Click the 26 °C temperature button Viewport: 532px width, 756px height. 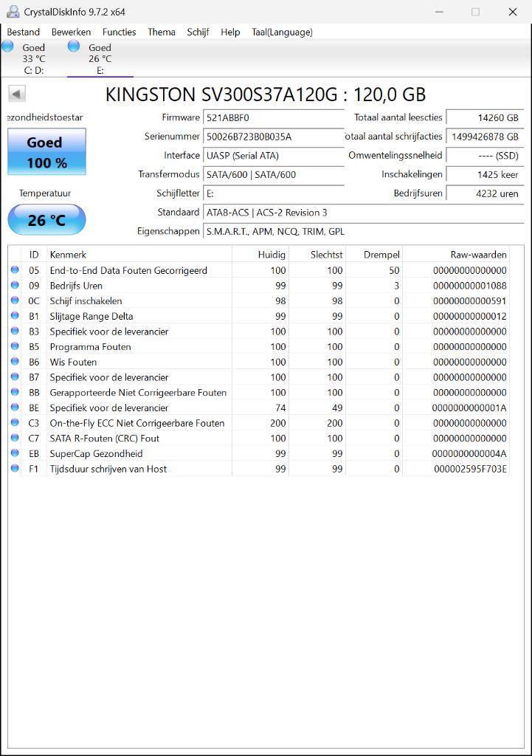(x=46, y=220)
